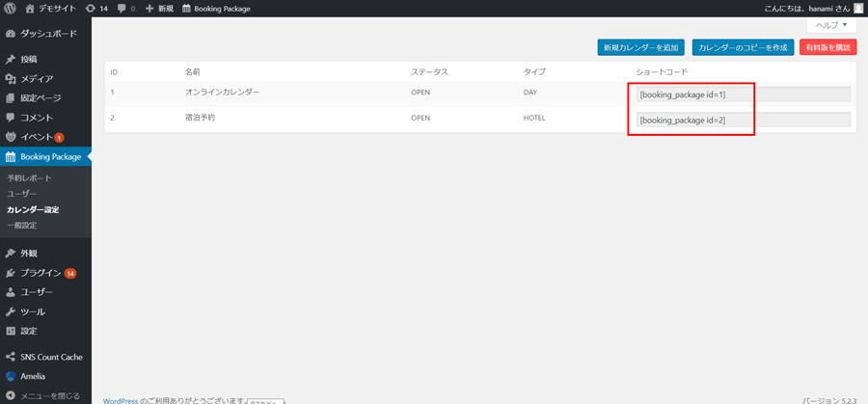Click the 固定ページ pages icon

click(10, 98)
